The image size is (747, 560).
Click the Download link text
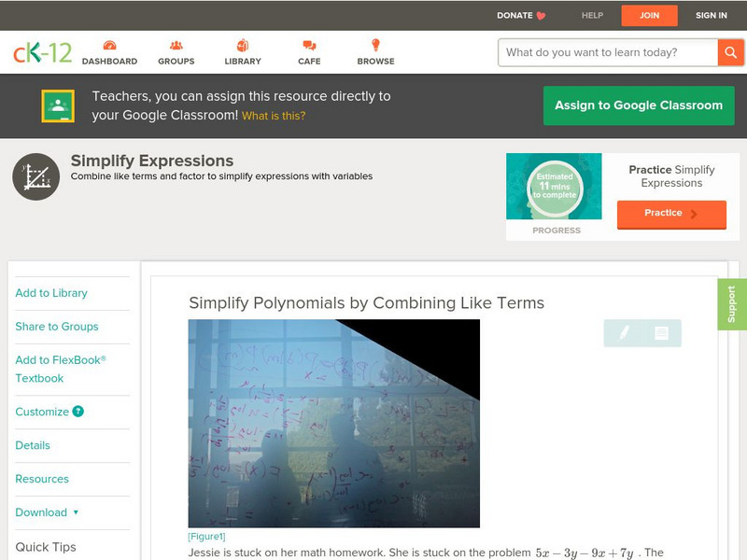[41, 512]
